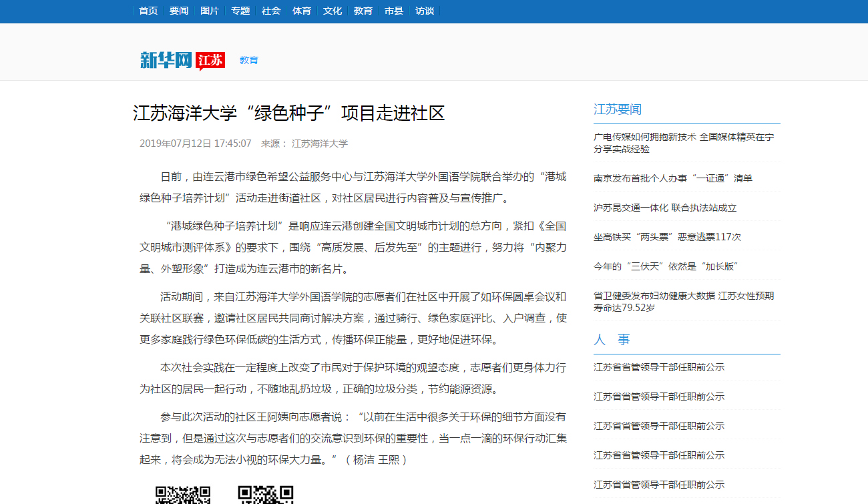Open the 体育 channel

tap(302, 11)
